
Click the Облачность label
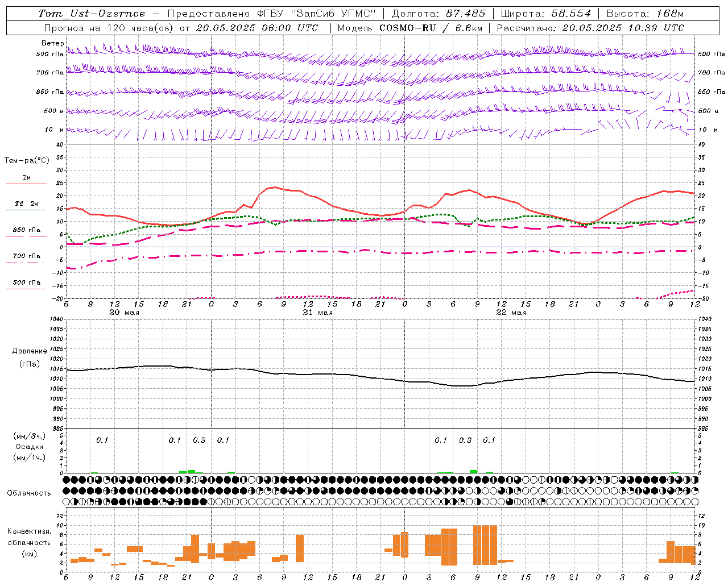[29, 493]
